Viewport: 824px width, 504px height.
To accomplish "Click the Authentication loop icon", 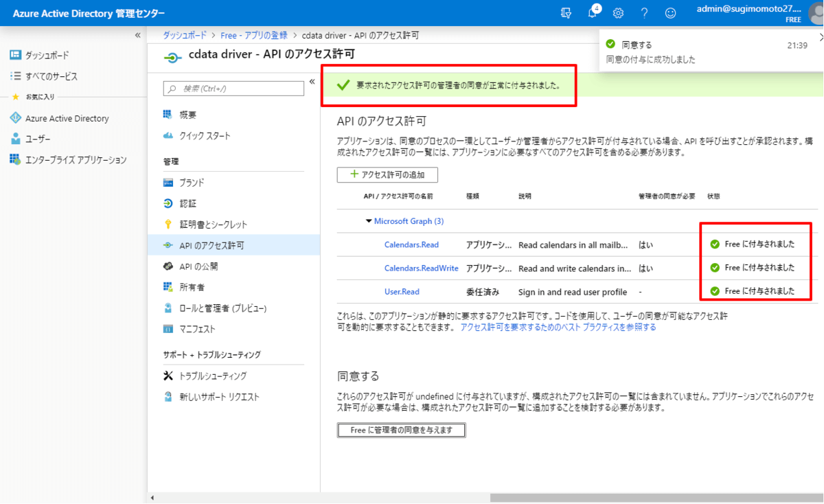I will pyautogui.click(x=168, y=203).
